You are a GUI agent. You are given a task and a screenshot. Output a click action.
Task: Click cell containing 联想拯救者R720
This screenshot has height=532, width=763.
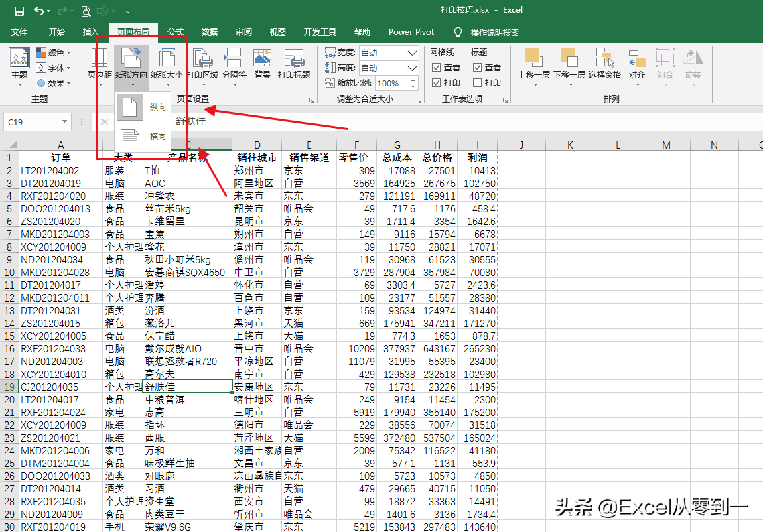(x=188, y=362)
